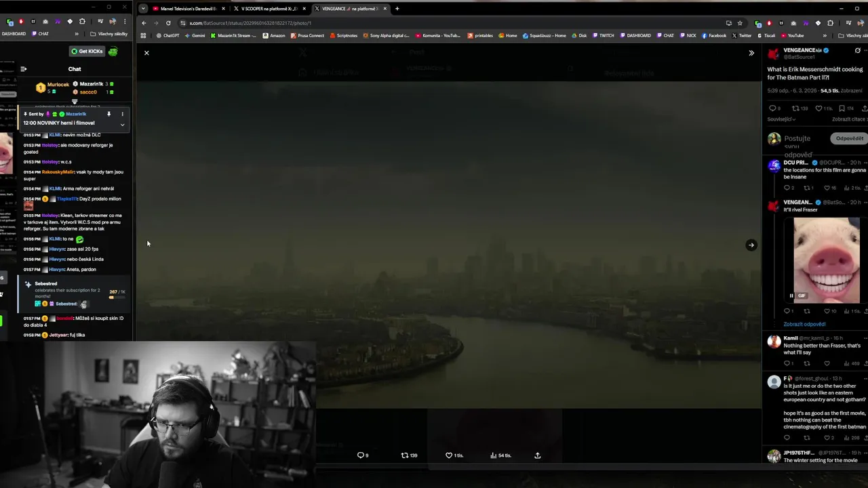Open Zobrazit citace link
868x488 pixels.
(x=850, y=119)
